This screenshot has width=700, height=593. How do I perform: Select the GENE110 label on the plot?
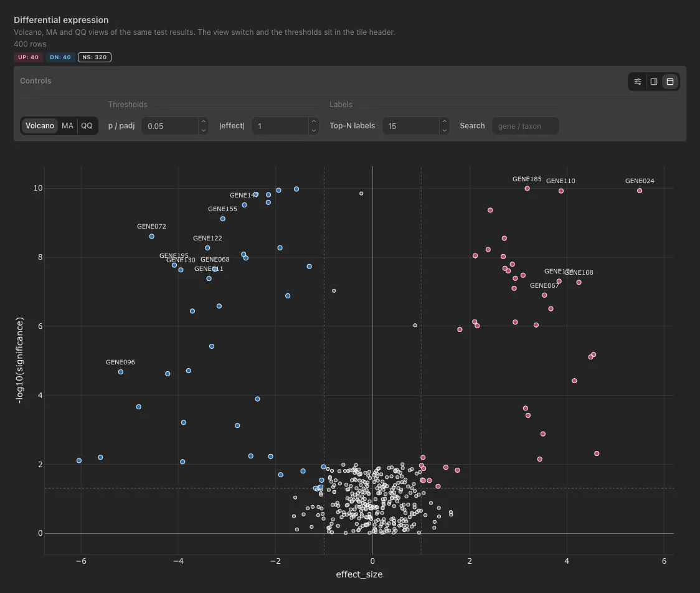(560, 181)
